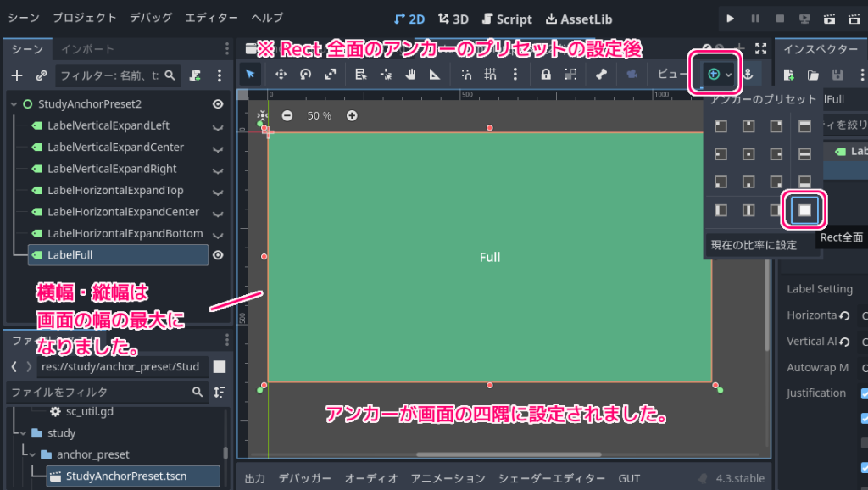Enable smart snapping icon

[467, 75]
